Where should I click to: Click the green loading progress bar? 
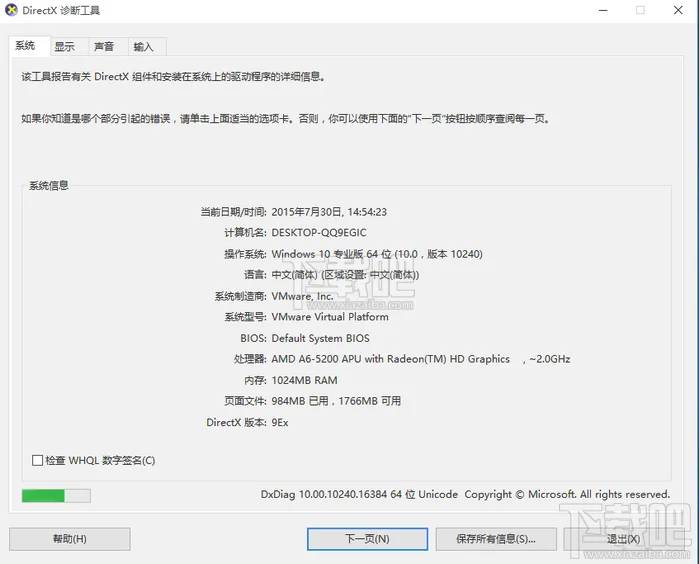[56, 495]
